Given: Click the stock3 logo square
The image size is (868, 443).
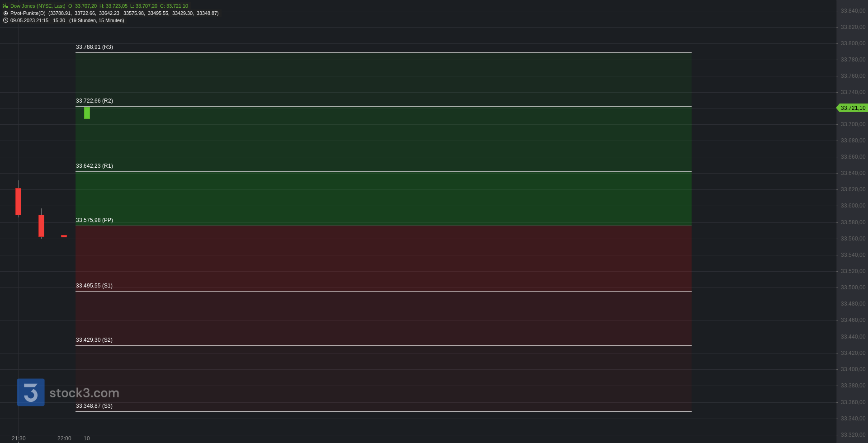Looking at the screenshot, I should click(x=31, y=392).
